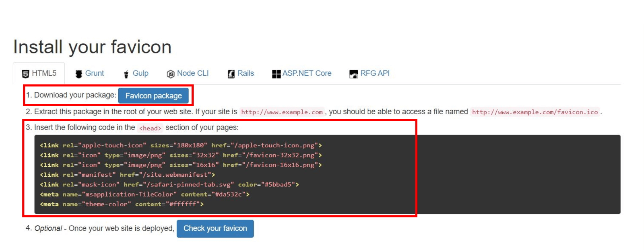
Task: Click the theme-color meta line
Action: tap(122, 204)
